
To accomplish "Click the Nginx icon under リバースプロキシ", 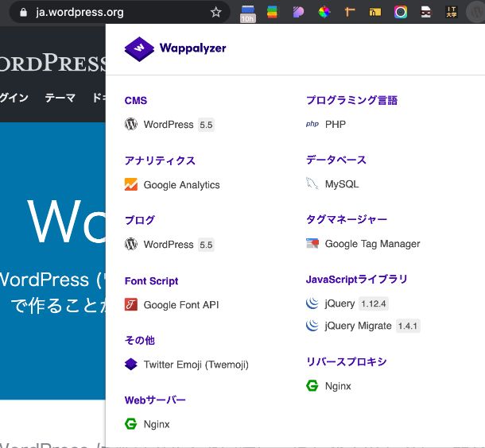I will point(312,385).
